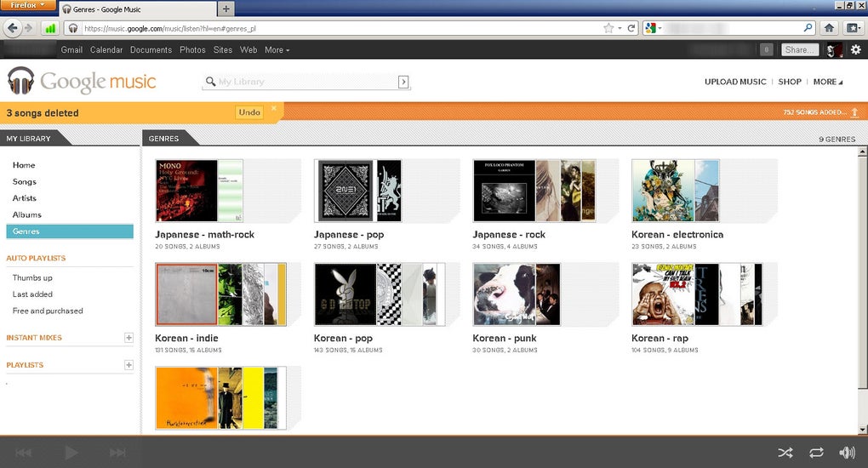The height and width of the screenshot is (468, 868).
Task: Open Gmail from the Google bar
Action: coord(71,49)
